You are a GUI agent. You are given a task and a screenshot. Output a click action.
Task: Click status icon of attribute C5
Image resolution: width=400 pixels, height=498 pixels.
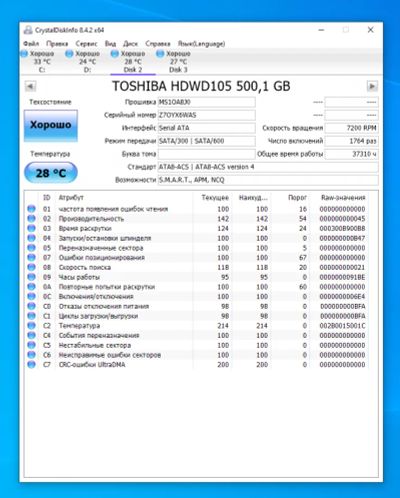tap(31, 345)
